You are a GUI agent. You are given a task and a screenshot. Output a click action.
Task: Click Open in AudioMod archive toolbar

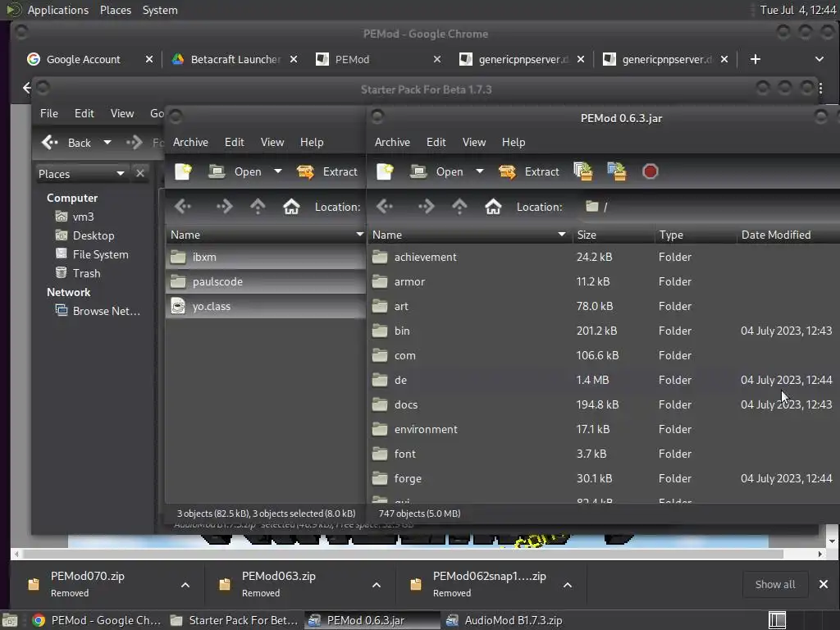[235, 171]
